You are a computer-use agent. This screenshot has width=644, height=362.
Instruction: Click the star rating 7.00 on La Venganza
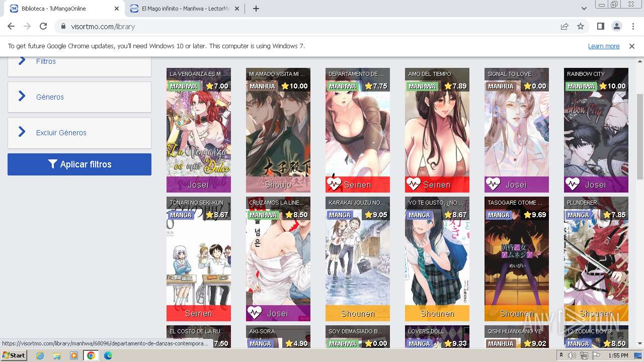pyautogui.click(x=216, y=86)
